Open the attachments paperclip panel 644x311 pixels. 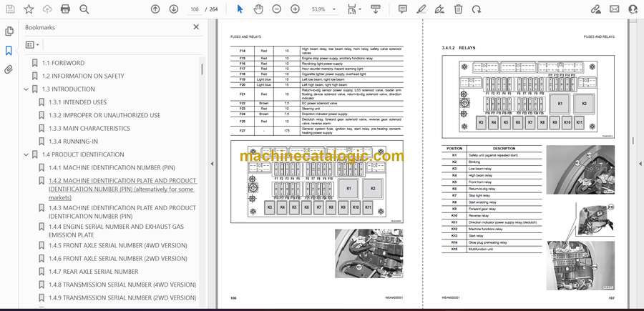[9, 69]
